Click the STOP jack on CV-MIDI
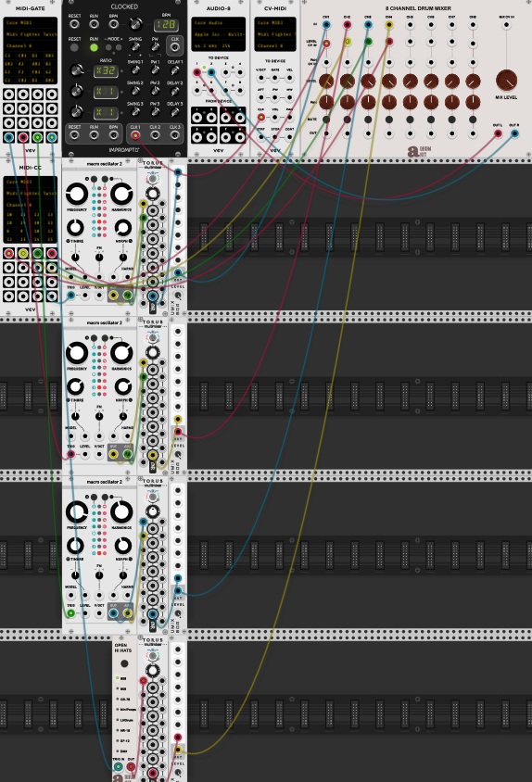Viewport: 532px width, 782px height. [275, 136]
